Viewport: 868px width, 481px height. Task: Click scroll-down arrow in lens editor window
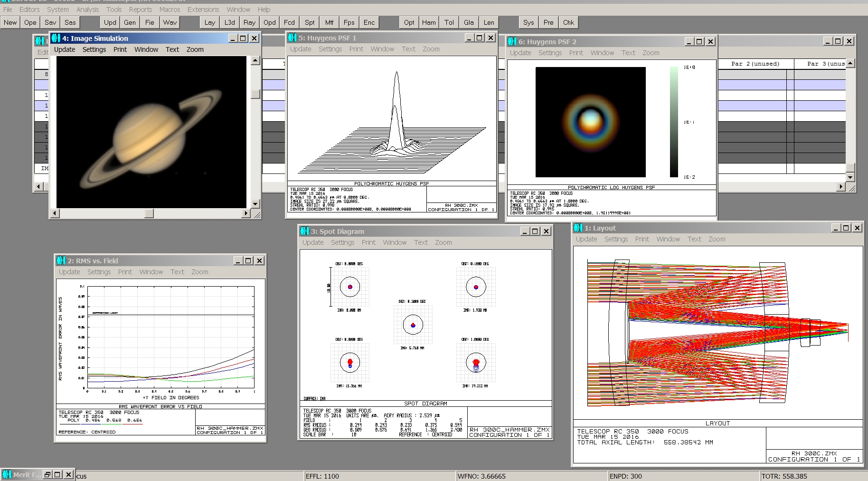(850, 177)
